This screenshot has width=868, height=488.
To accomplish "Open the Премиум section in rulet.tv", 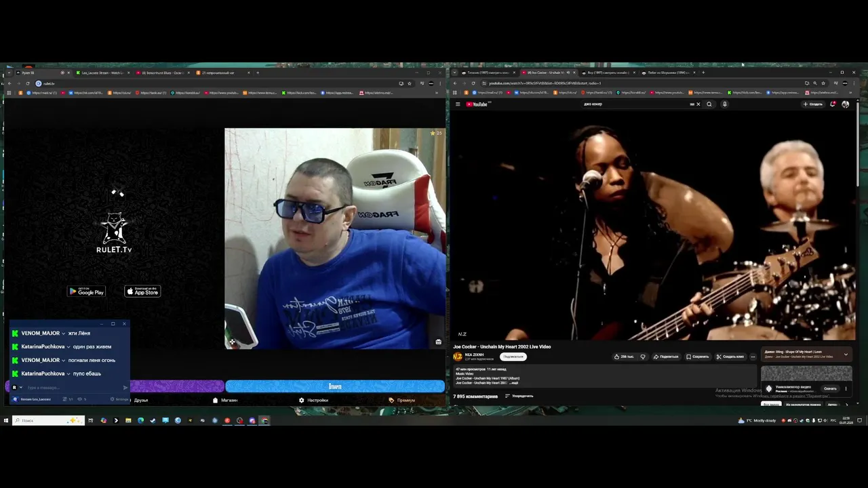I will coord(401,400).
